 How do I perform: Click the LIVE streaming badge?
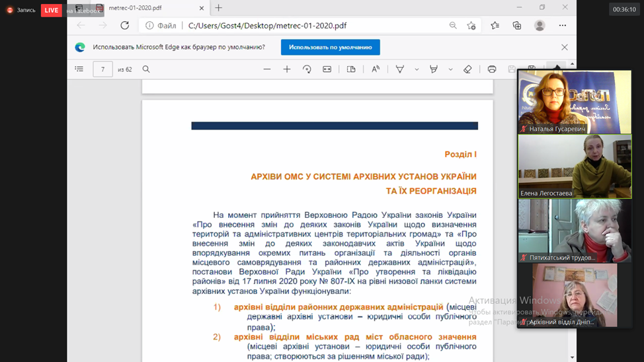pyautogui.click(x=52, y=10)
